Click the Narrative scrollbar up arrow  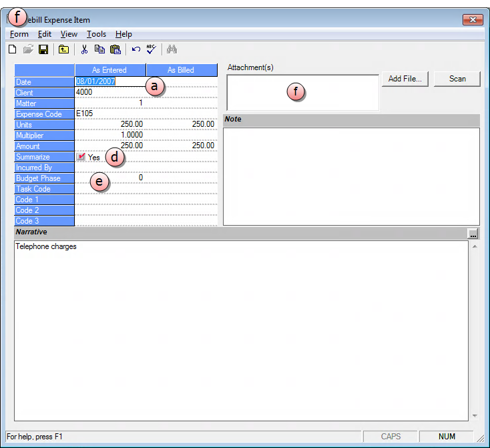pyautogui.click(x=475, y=246)
